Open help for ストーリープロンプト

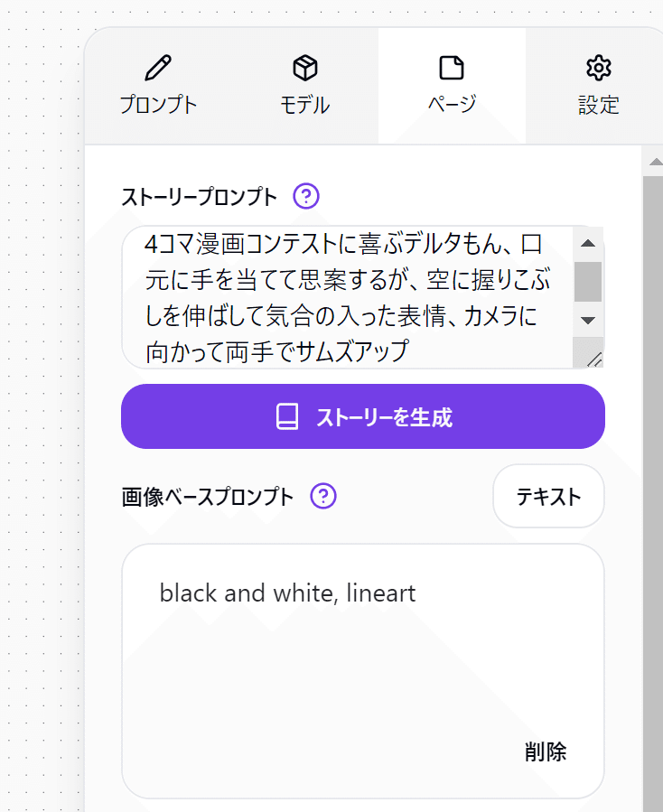(304, 196)
